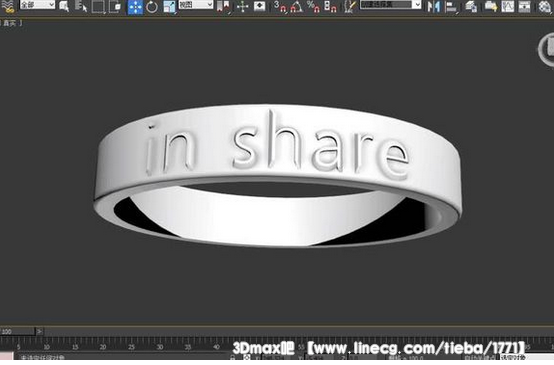Activate the Select and Move tool
The image size is (554, 365).
coord(135,7)
